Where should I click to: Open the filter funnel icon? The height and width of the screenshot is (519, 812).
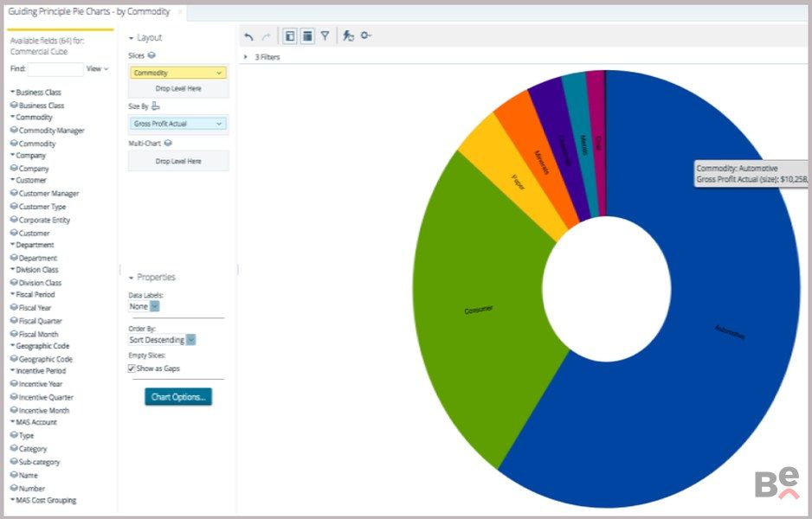tap(325, 35)
